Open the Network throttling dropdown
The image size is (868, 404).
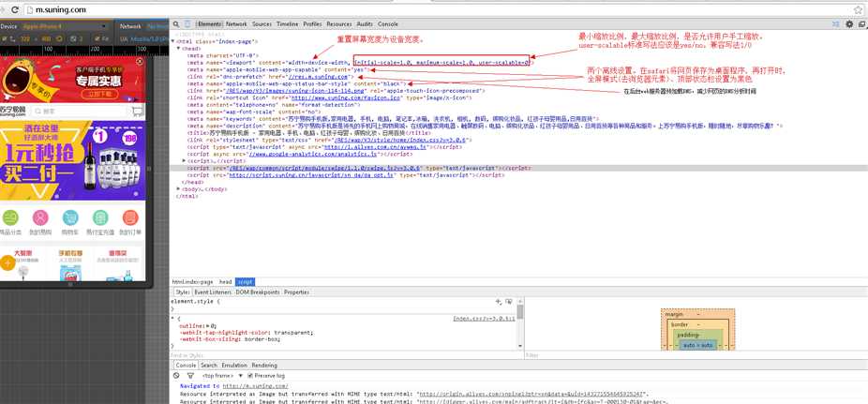click(157, 26)
